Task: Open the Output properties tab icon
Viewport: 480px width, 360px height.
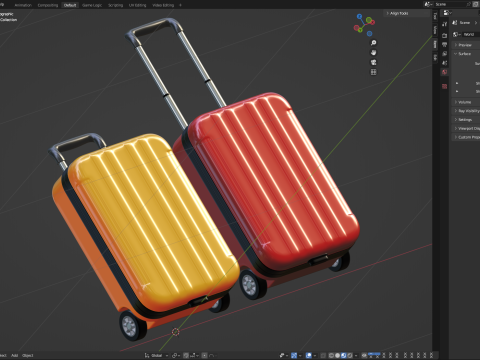Action: pyautogui.click(x=444, y=44)
